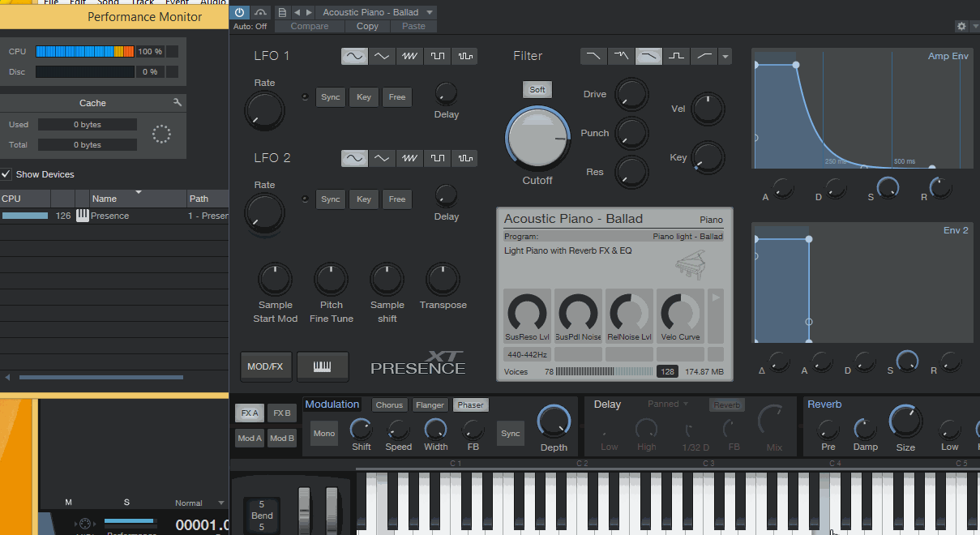Open the automation mode icon next to power
Viewport: 980px width, 535px height.
(260, 12)
